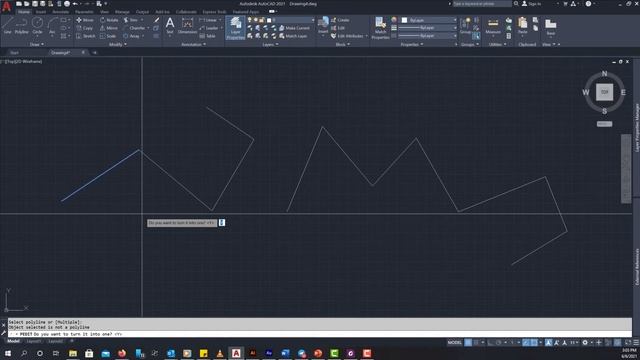640x360 pixels.
Task: Select the Text annotation tool
Action: tap(170, 25)
